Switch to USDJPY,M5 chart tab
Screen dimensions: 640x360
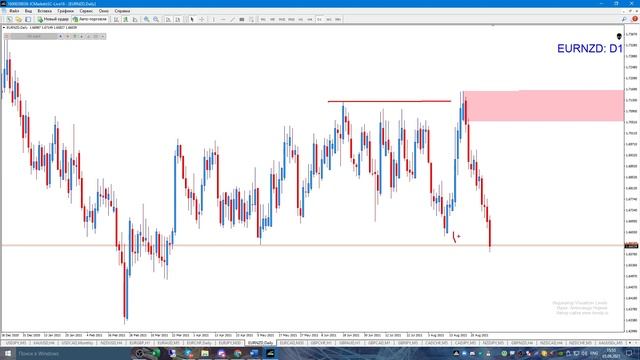click(16, 343)
